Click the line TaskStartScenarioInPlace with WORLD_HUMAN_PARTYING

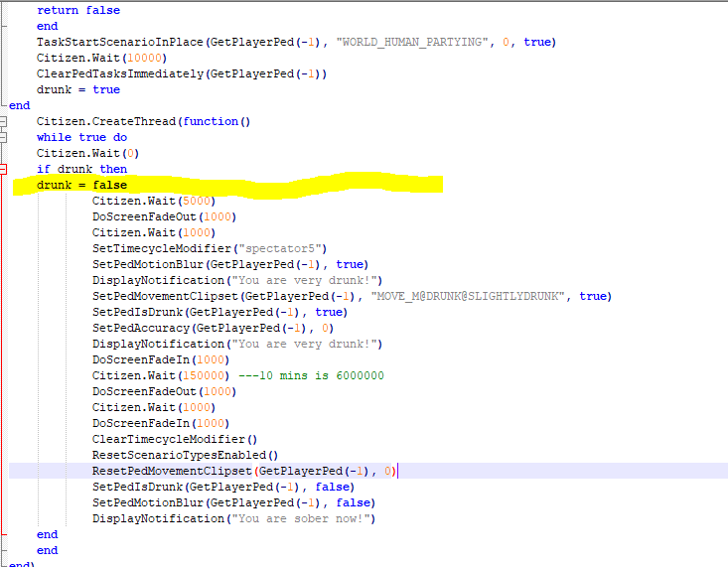296,43
